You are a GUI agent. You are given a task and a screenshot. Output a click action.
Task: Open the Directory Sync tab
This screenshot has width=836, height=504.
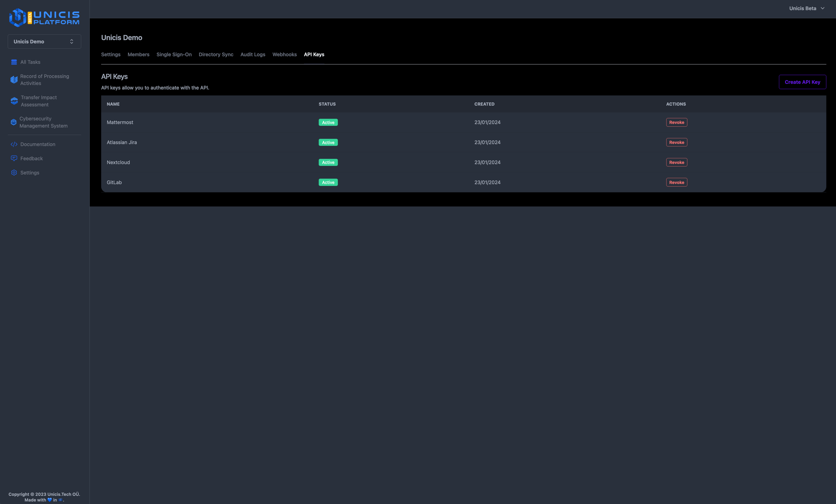[x=216, y=54]
